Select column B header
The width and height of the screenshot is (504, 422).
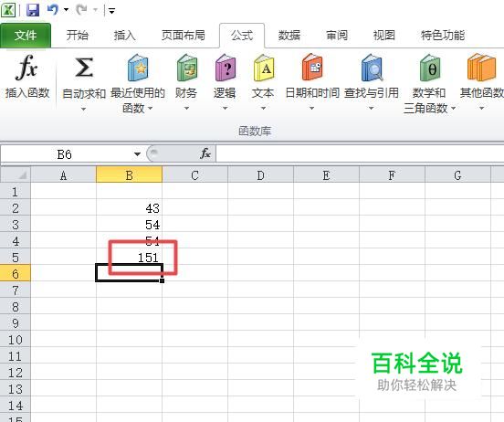point(129,175)
